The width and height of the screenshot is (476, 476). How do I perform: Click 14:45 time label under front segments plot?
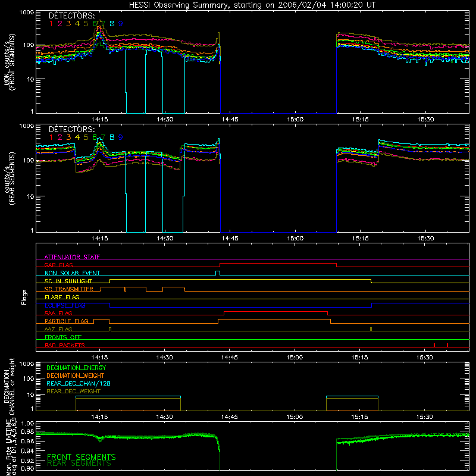(230, 120)
